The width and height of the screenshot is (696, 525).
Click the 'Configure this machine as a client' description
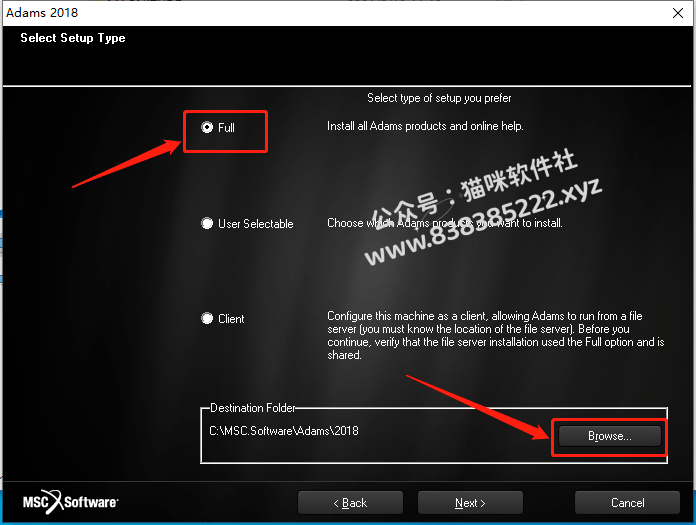(495, 336)
